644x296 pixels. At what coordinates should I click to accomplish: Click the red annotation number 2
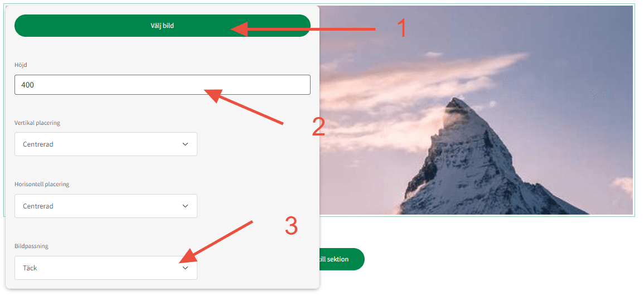(318, 127)
